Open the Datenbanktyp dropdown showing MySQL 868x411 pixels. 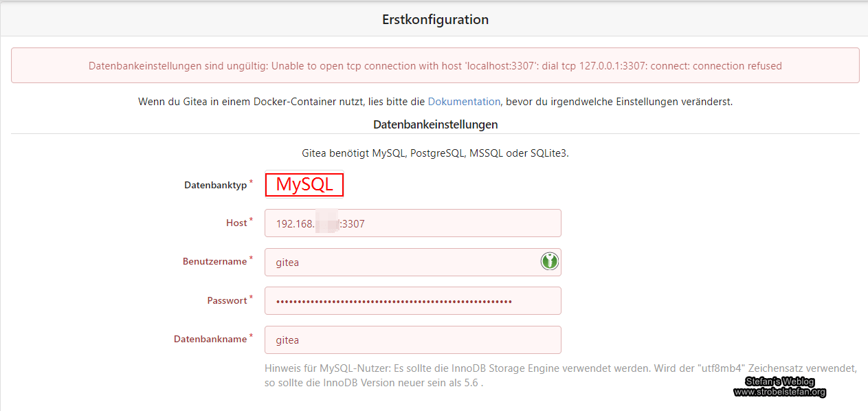304,184
